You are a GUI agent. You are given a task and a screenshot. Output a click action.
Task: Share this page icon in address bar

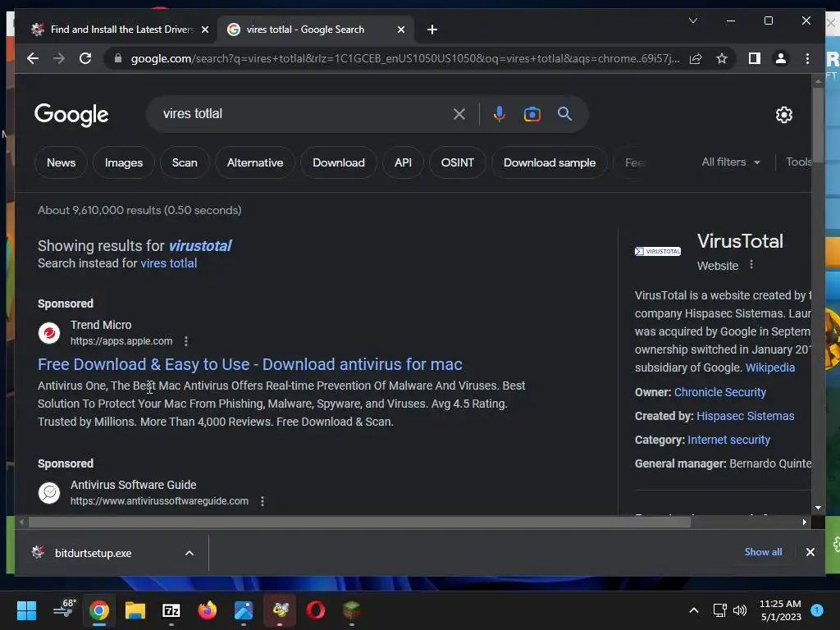pyautogui.click(x=696, y=58)
